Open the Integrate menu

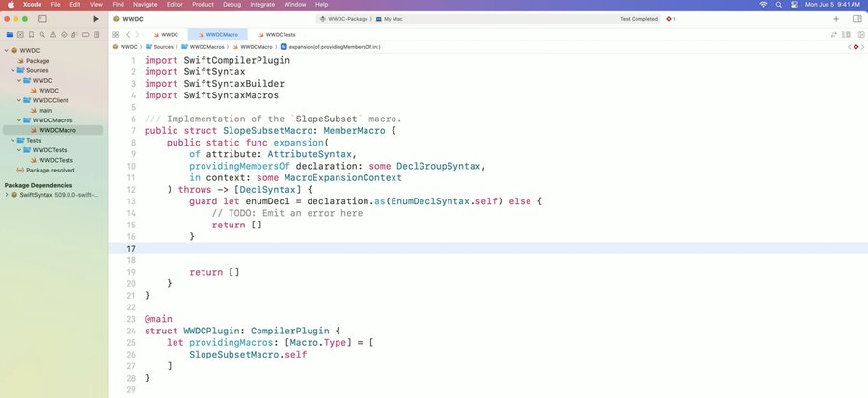coord(262,5)
